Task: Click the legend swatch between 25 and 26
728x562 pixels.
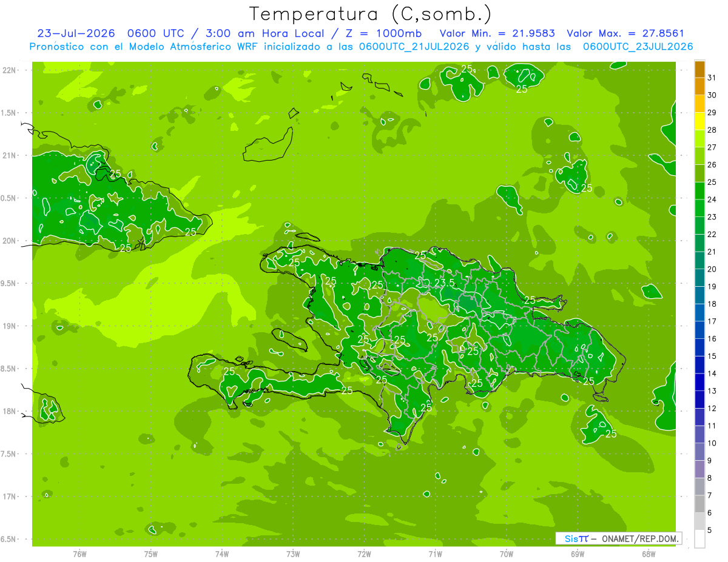Action: click(699, 173)
